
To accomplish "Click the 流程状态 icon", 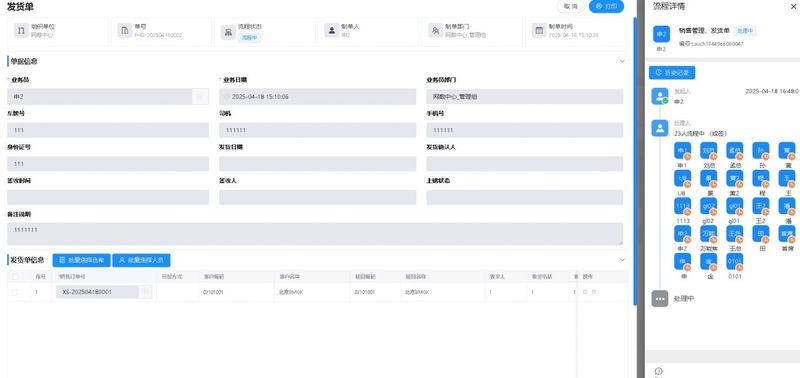I will click(x=228, y=32).
